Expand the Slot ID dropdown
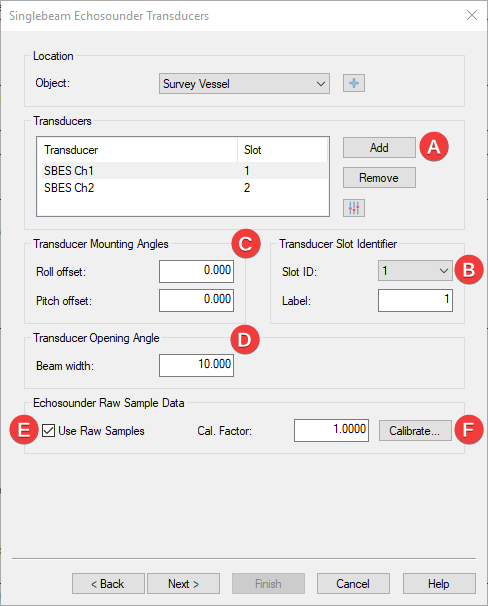Viewport: 488px width, 606px height. (415, 271)
